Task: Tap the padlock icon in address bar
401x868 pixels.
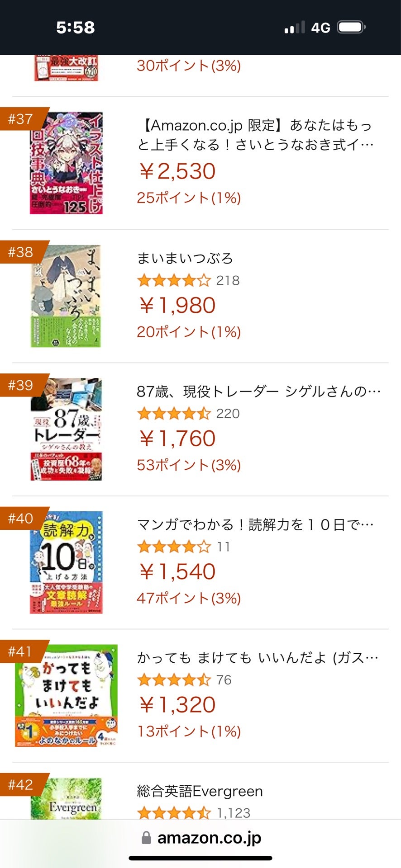Action: click(x=146, y=838)
